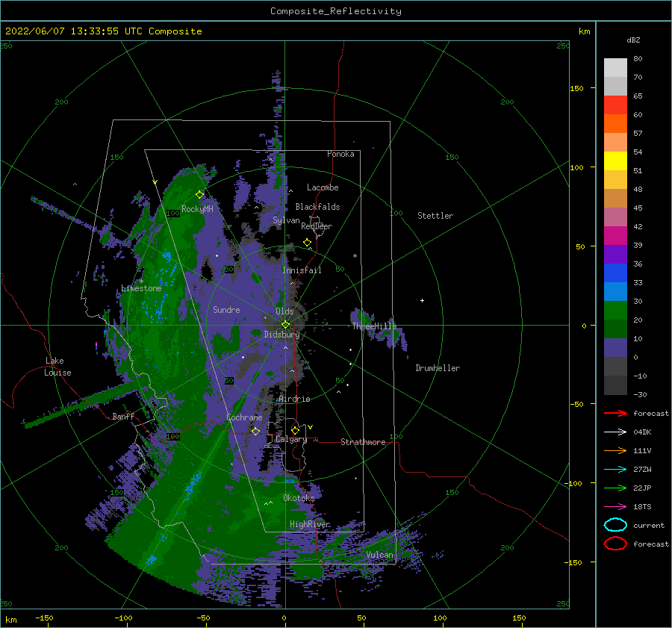
Task: Click the ThreeHills label
Action: [374, 326]
